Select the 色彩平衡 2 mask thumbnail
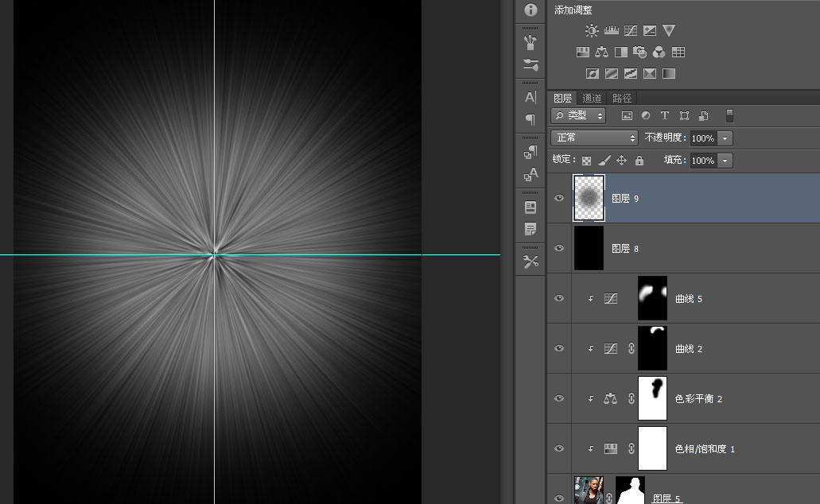 coord(653,398)
